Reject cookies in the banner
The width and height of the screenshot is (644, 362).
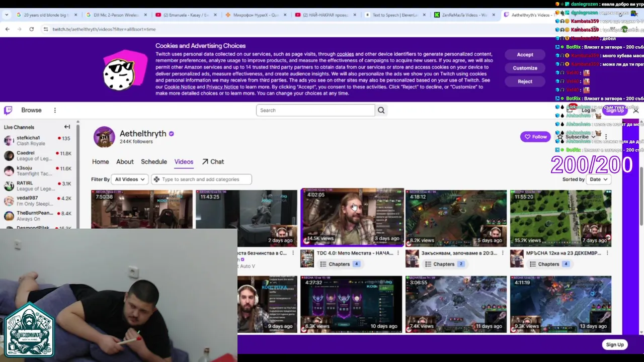[x=525, y=81]
